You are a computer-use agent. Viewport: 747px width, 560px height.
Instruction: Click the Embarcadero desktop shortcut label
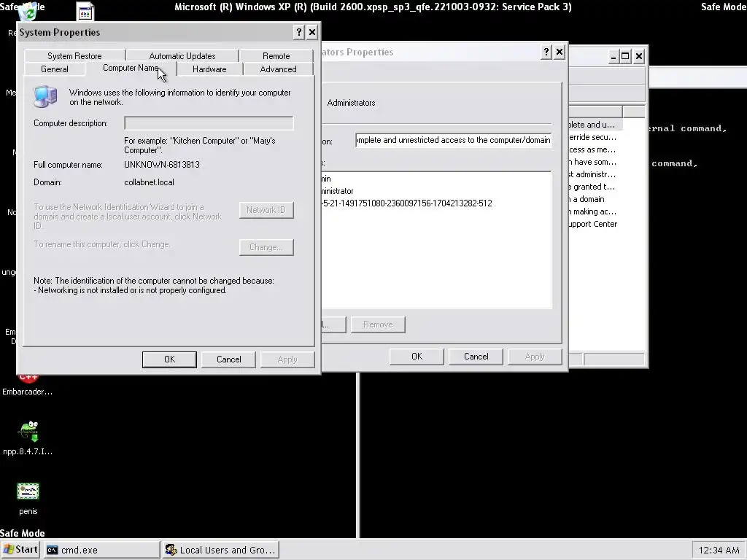tap(27, 392)
